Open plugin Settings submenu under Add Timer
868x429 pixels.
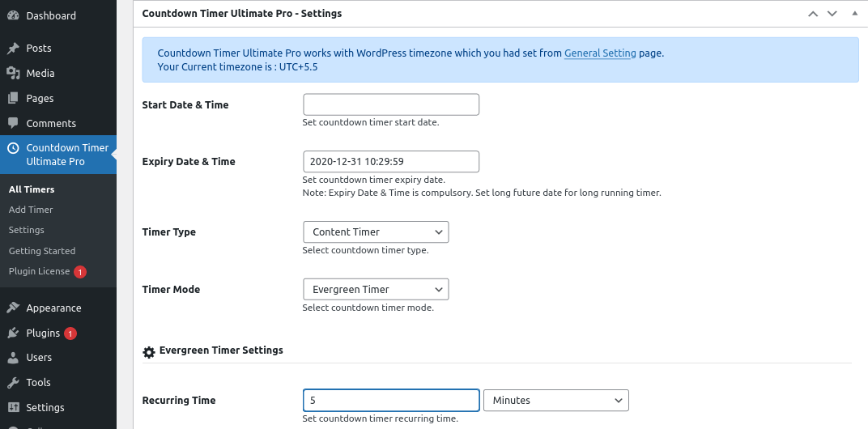[27, 230]
